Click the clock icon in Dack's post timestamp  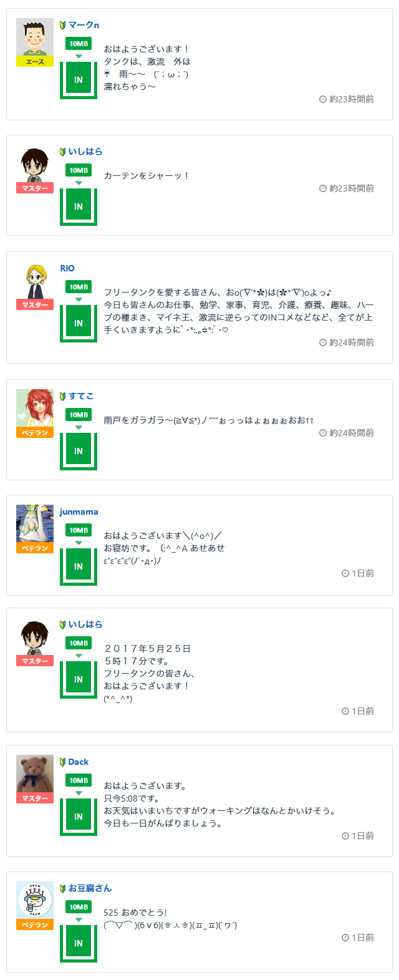coord(345,836)
